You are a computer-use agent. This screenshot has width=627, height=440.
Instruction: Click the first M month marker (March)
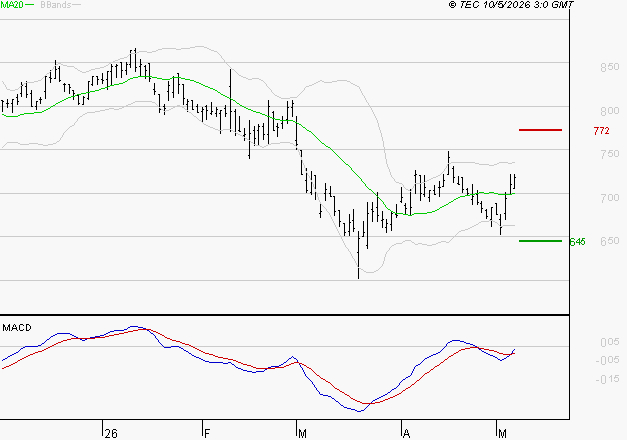pos(302,433)
